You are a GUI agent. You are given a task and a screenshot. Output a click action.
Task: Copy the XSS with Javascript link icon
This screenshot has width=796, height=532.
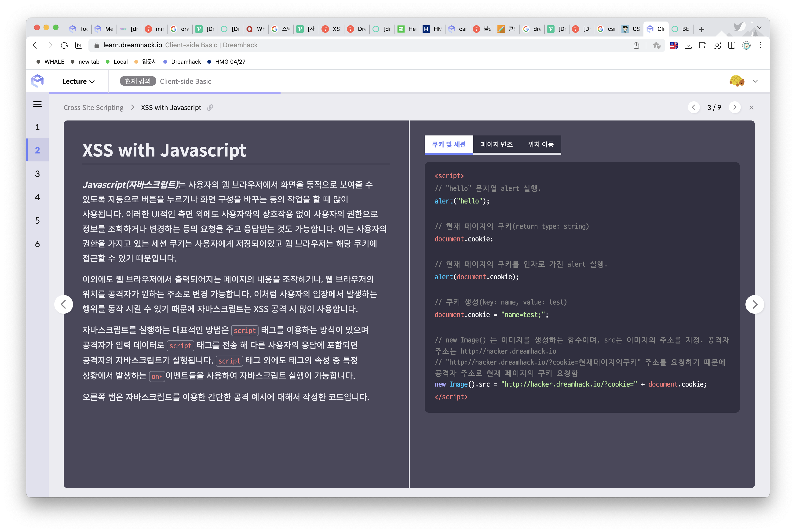pos(210,108)
